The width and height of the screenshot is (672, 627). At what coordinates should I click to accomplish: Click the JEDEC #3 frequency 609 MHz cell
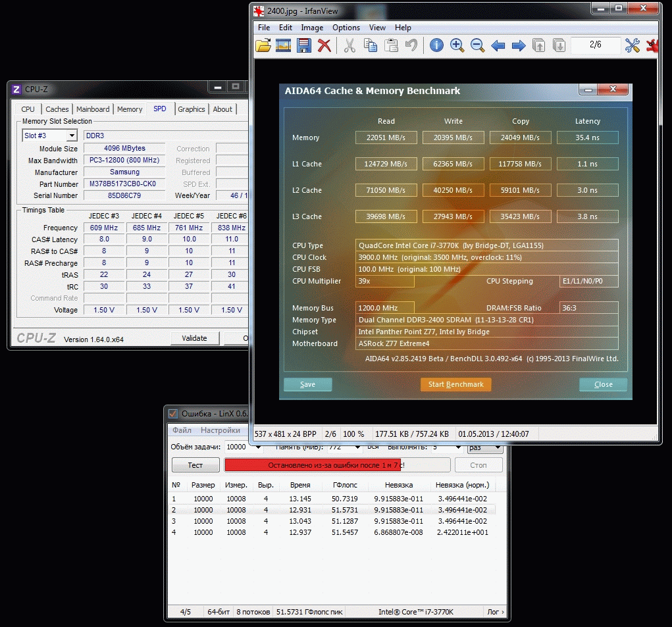coord(104,228)
